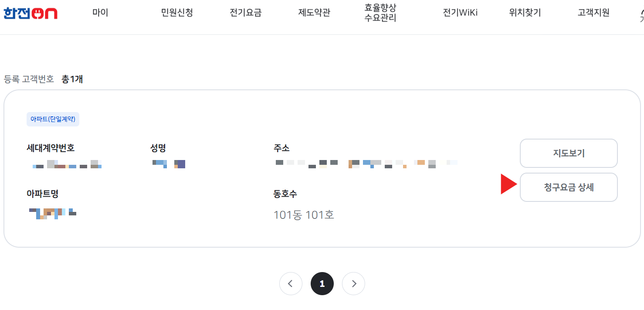The image size is (644, 310).
Task: Open the 청구요금 상세 details
Action: click(x=569, y=187)
